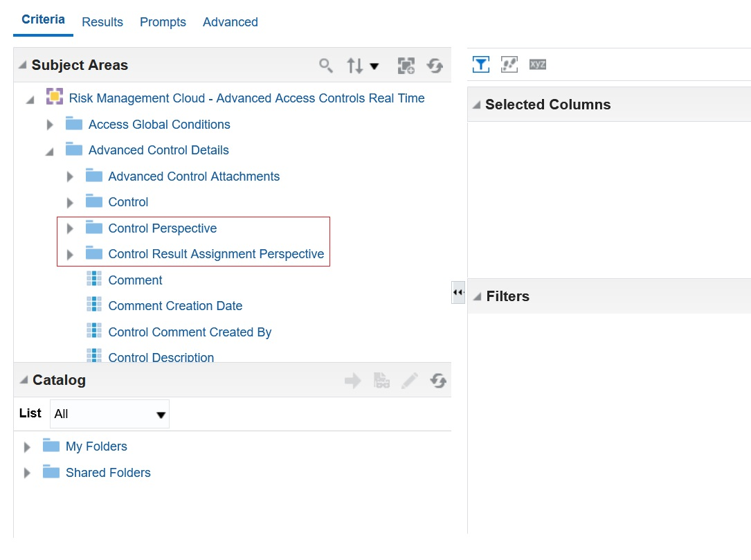Click the search icon in Subject Areas

click(x=325, y=66)
